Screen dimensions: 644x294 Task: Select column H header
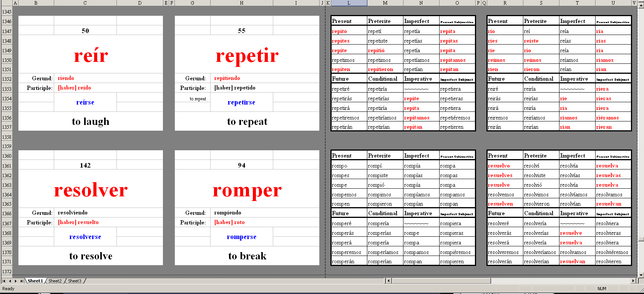(242, 3)
